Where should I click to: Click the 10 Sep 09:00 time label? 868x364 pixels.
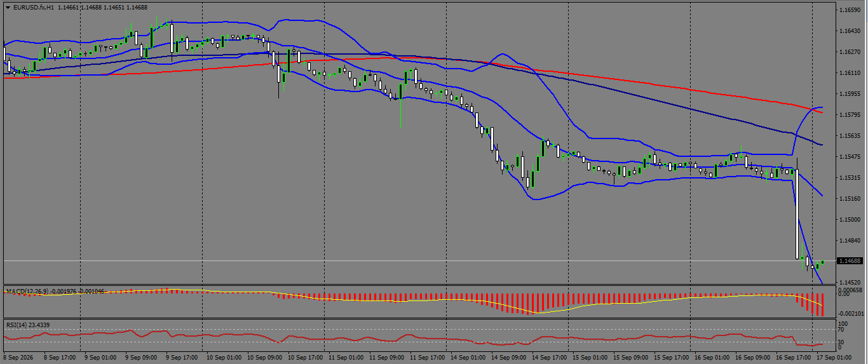264,358
